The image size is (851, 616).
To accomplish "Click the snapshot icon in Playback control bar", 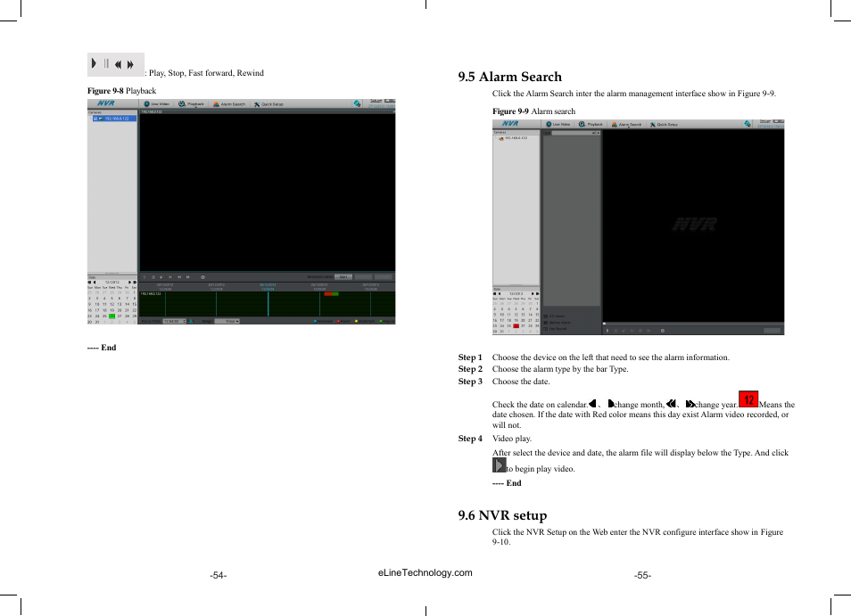I will tap(202, 277).
